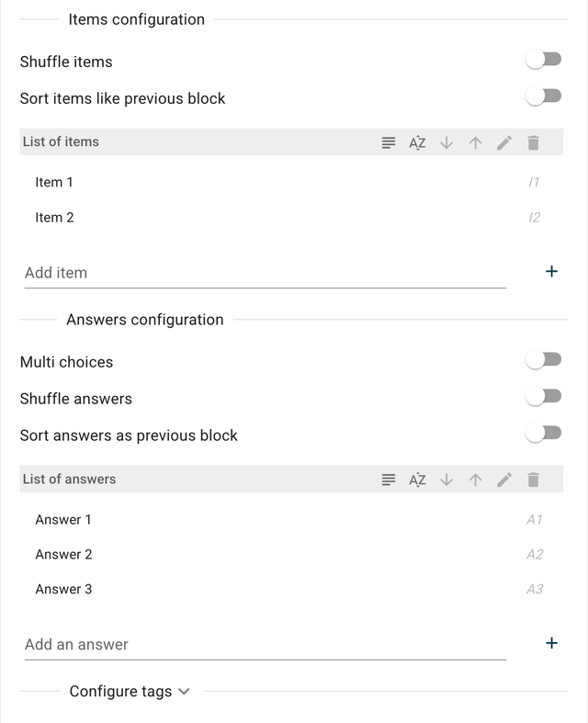Enable the Multi choices switch
Viewport: 588px width, 723px height.
pyautogui.click(x=543, y=360)
